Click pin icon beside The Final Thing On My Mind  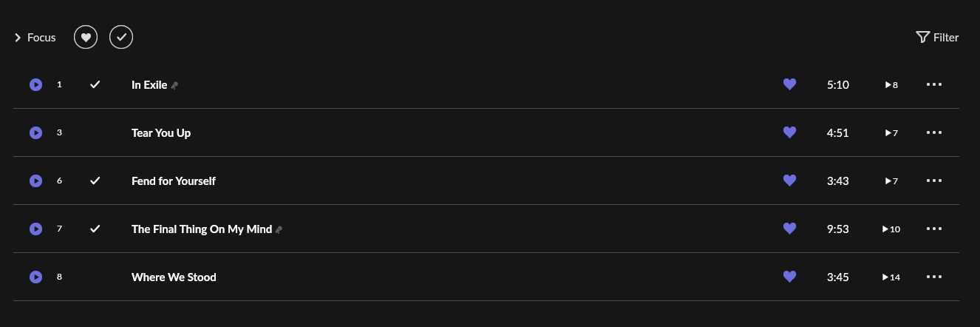pos(279,230)
